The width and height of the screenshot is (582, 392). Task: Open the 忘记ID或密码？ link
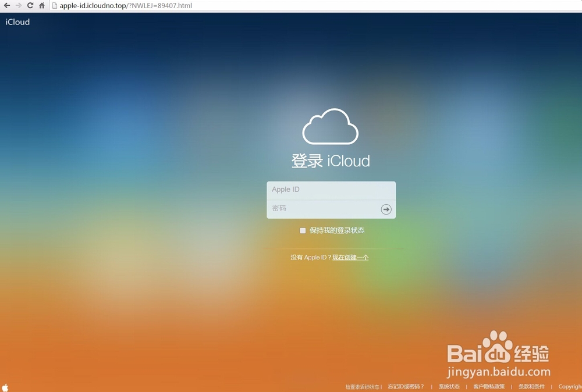[406, 386]
